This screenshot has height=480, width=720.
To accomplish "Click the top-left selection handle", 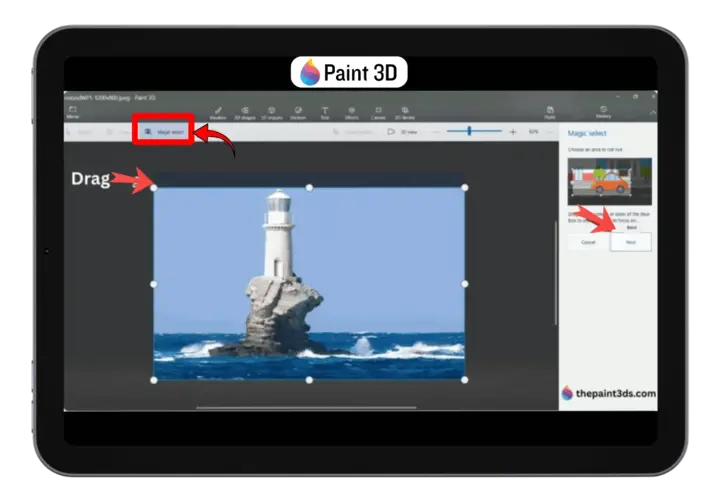I will (153, 187).
